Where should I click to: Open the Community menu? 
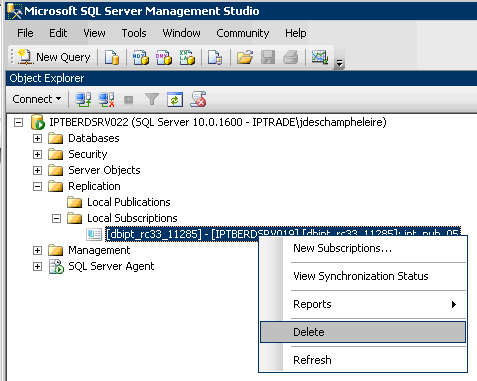coord(243,33)
